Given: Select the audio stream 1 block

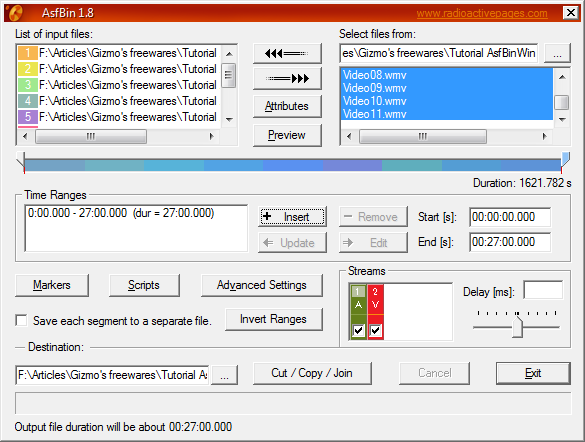Looking at the screenshot, I should [x=358, y=312].
